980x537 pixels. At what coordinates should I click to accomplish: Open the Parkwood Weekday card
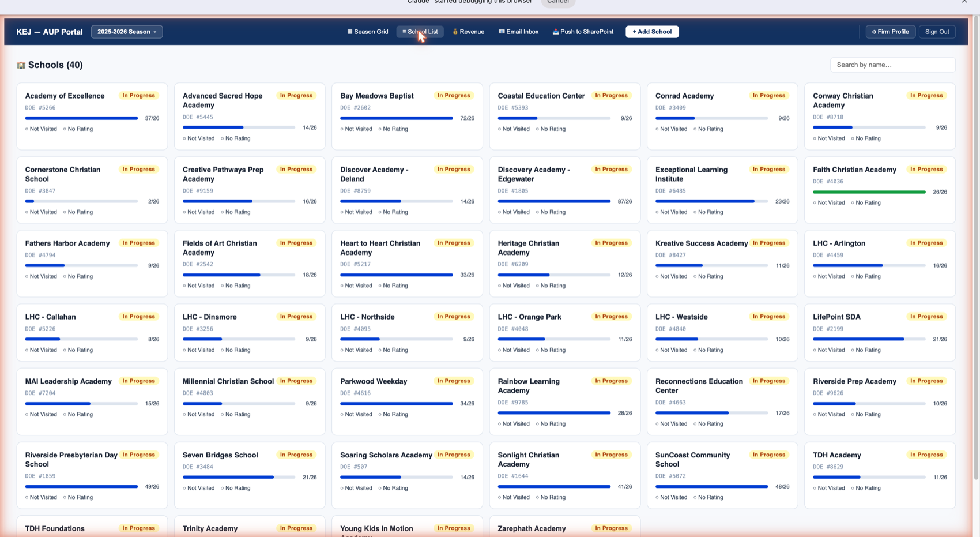(x=407, y=401)
